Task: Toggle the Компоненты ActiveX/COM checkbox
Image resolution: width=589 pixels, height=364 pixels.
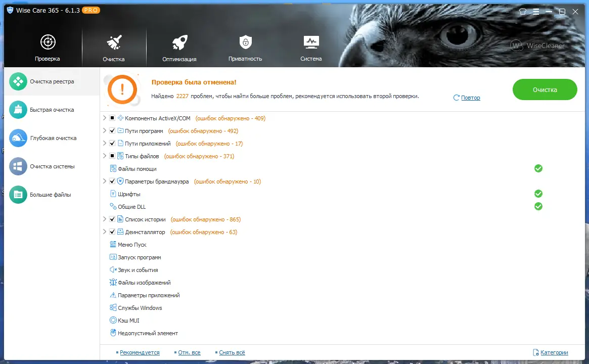Action: coord(112,118)
